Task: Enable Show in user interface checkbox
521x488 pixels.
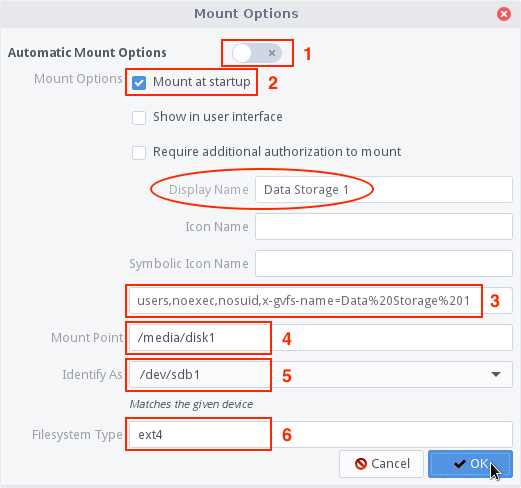Action: click(x=139, y=118)
